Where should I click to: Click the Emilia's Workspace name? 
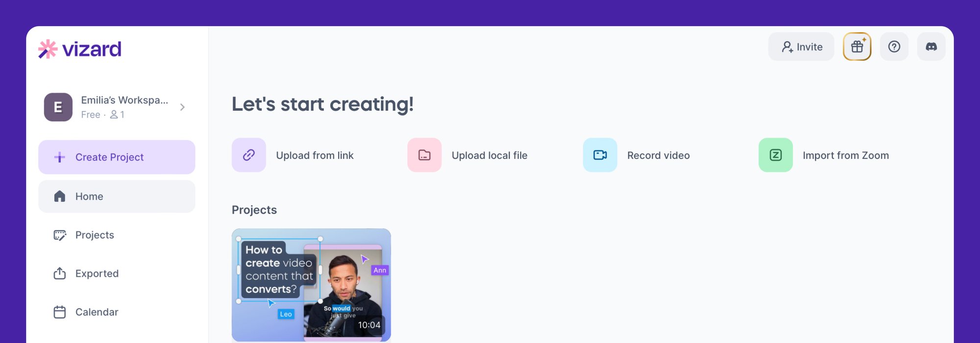tap(124, 100)
